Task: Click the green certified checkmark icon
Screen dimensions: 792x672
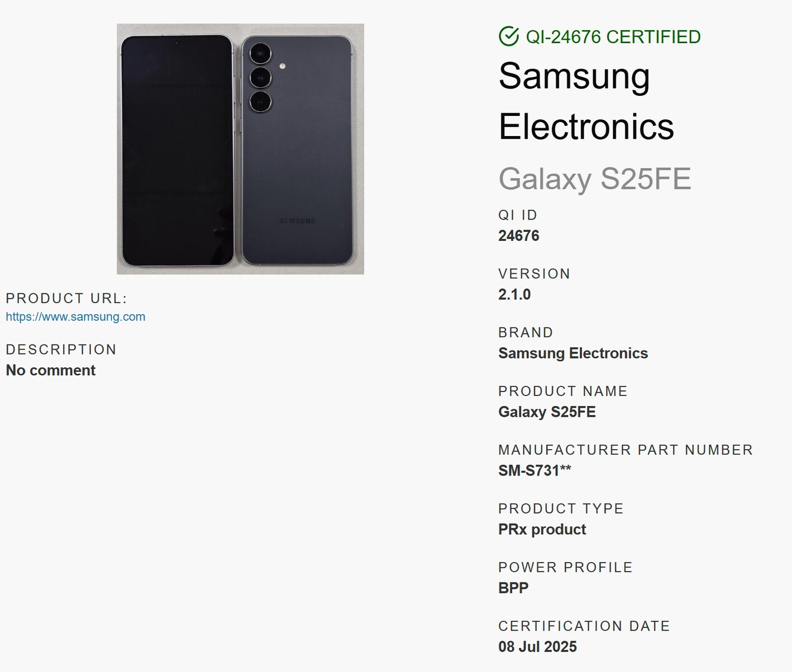Action: pos(509,36)
